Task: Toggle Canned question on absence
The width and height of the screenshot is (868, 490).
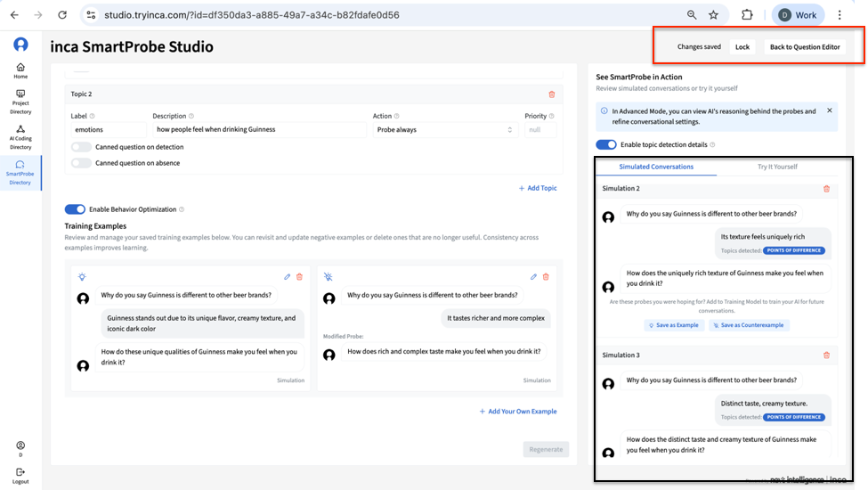Action: point(81,163)
